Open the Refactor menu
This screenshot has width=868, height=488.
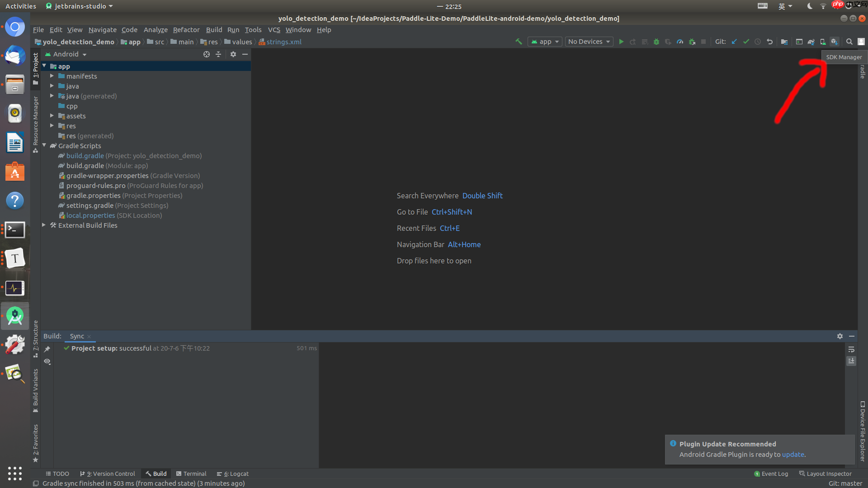[186, 30]
